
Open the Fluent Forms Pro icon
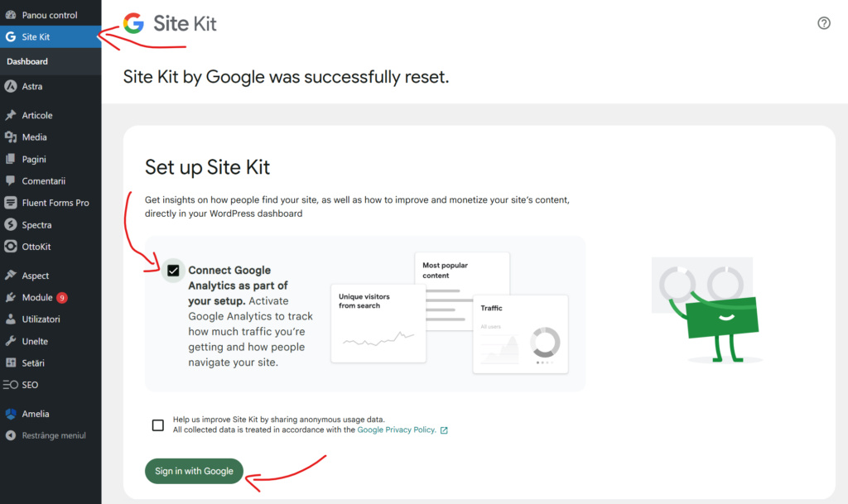point(10,203)
